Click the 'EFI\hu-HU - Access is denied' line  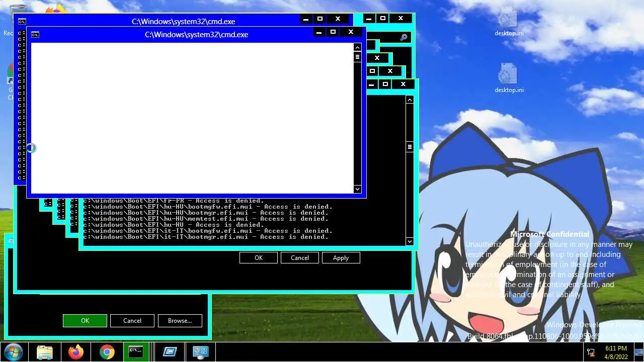[174, 225]
